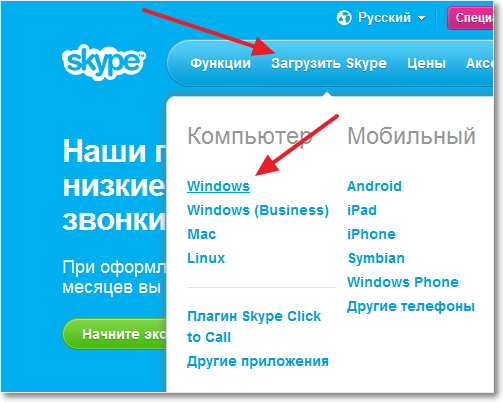Select the Linux download link
Screen dimensions: 503x402
[x=206, y=258]
